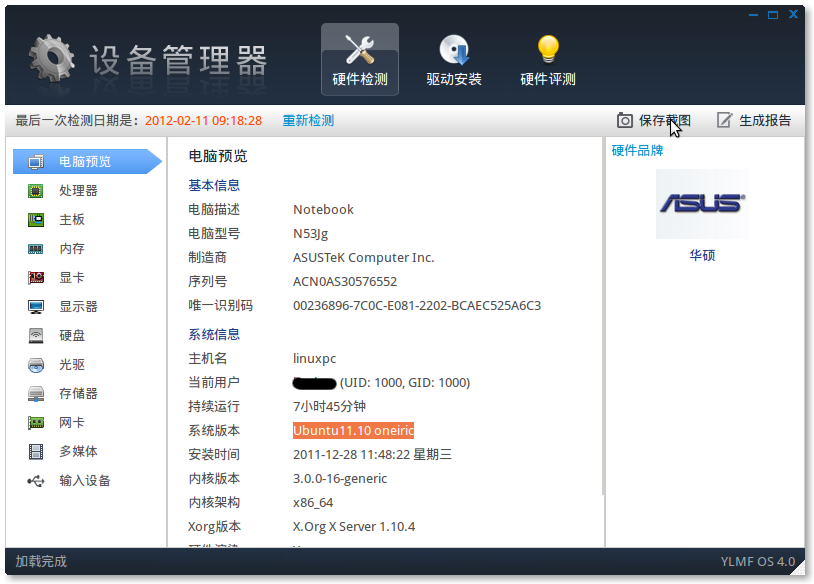Click the hard disk icon next to 硬盘
The width and height of the screenshot is (814, 584).
[x=36, y=336]
